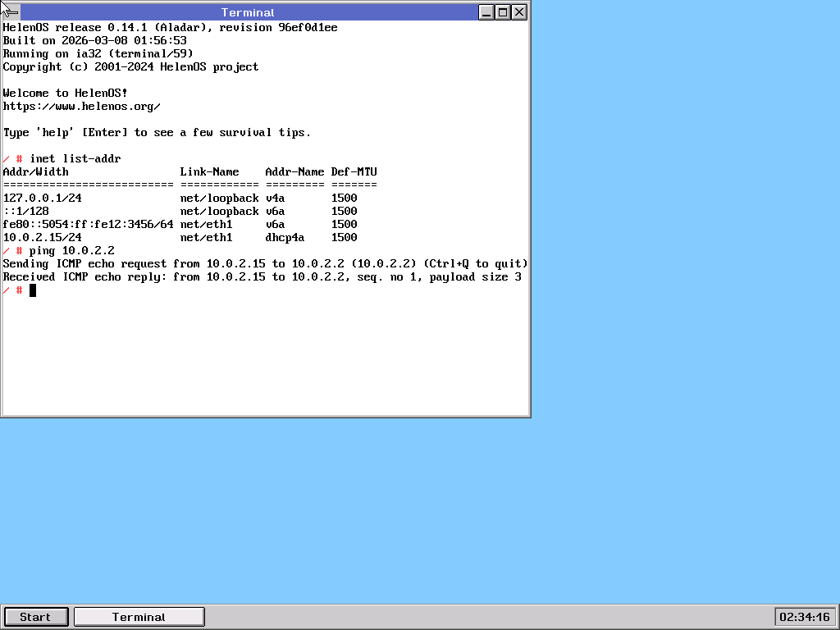
Task: Click the helenos.org URL in terminal
Action: click(81, 107)
